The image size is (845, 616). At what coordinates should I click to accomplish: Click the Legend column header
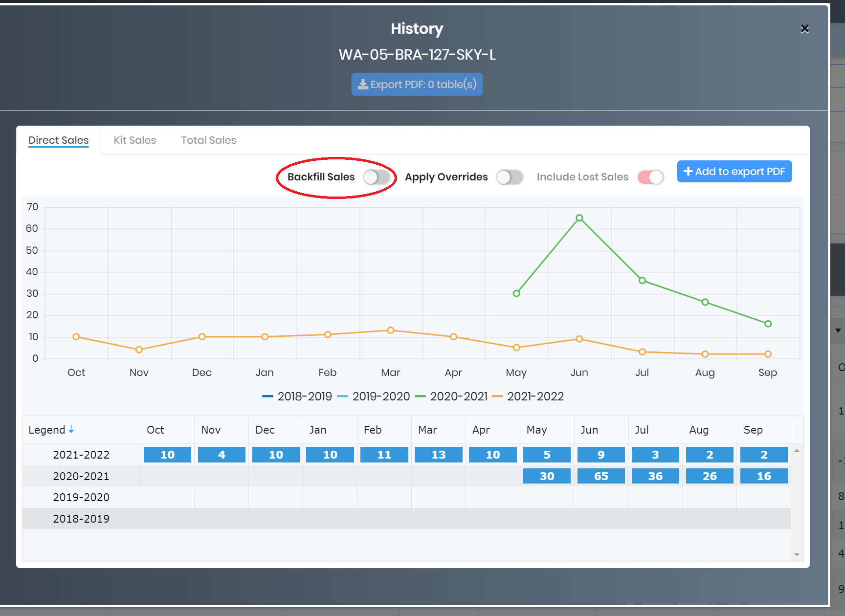[81, 430]
